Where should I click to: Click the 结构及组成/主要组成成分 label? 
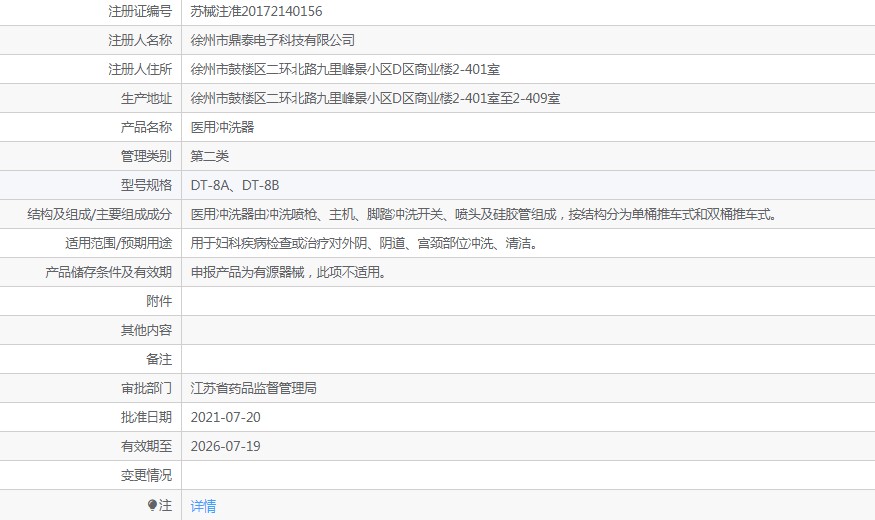pyautogui.click(x=99, y=214)
